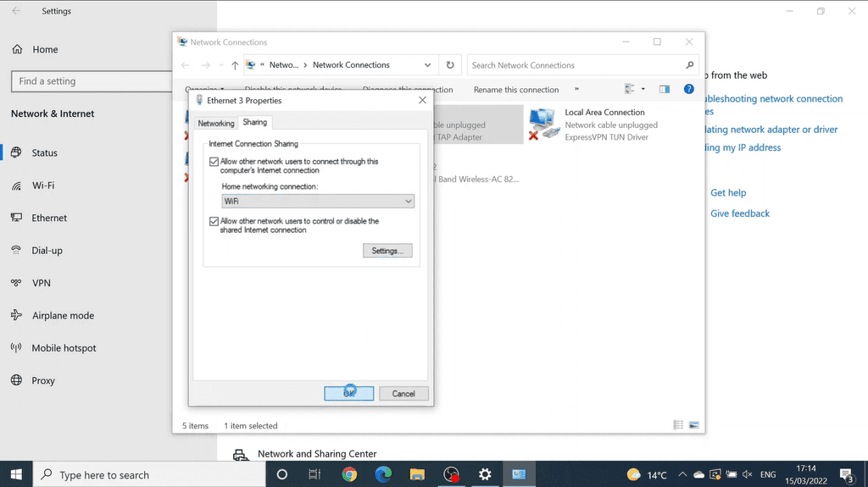
Task: Click OK in Ethernet 3 Properties
Action: point(348,394)
